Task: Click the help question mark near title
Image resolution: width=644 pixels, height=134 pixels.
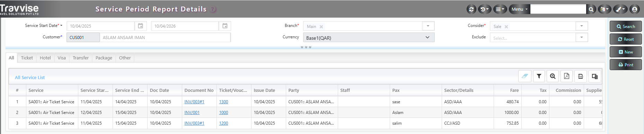Action: tap(213, 9)
